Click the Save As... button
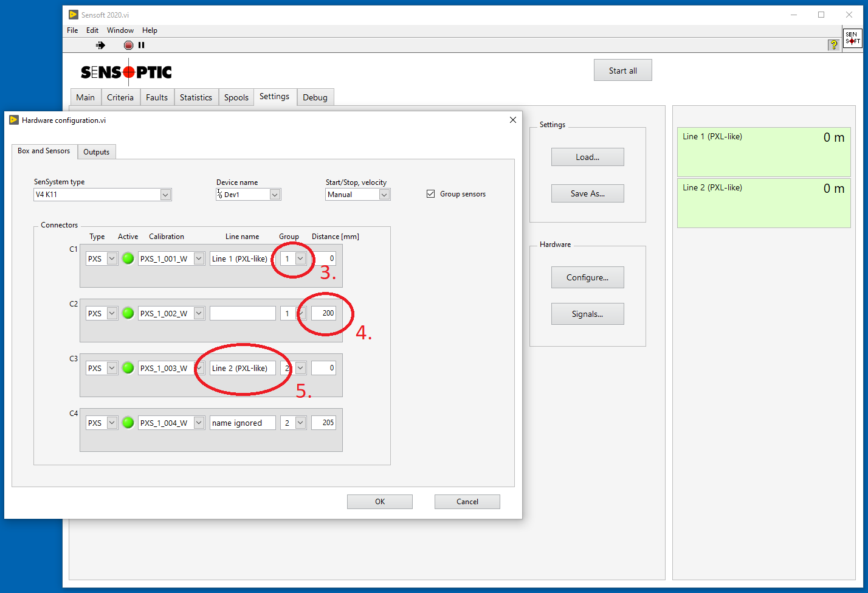The width and height of the screenshot is (868, 593). click(x=588, y=193)
